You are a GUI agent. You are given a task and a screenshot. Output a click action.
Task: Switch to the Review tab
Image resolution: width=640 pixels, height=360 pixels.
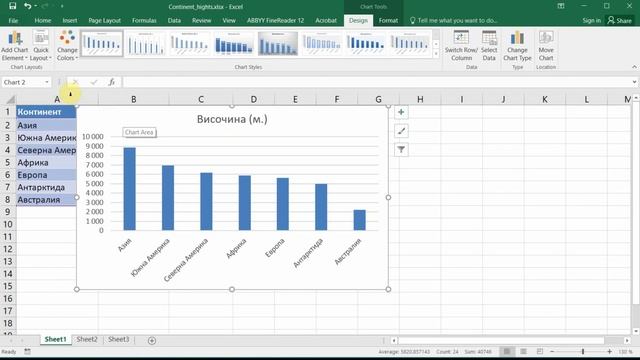[201, 20]
